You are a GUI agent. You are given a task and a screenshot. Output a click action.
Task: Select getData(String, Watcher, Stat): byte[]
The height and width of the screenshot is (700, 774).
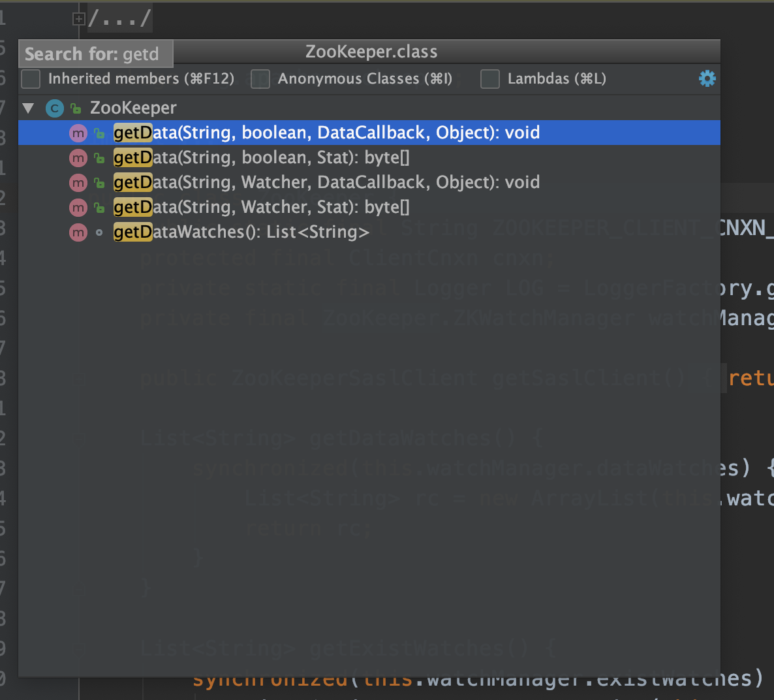pyautogui.click(x=369, y=208)
